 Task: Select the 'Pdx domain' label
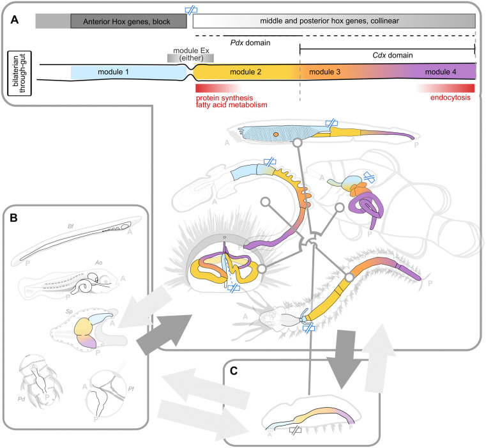[250, 43]
